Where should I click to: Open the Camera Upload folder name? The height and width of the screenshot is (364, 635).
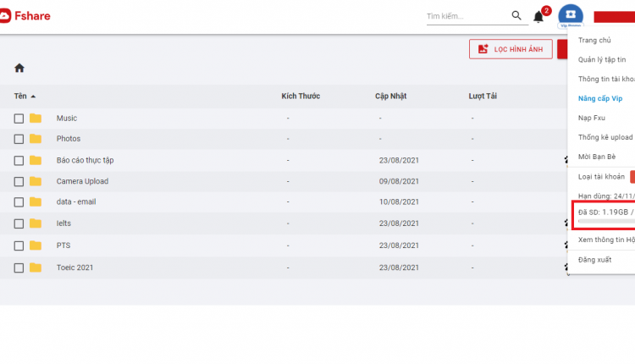coord(82,181)
